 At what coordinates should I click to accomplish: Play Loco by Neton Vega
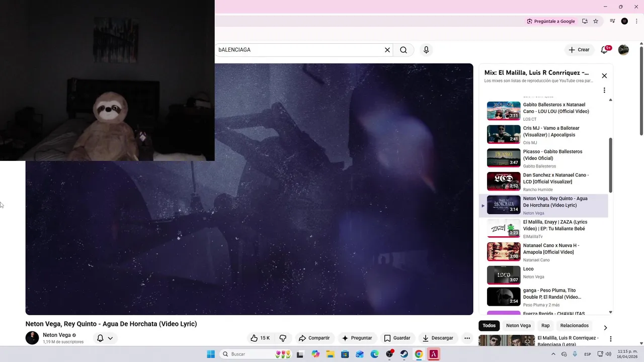(x=543, y=276)
